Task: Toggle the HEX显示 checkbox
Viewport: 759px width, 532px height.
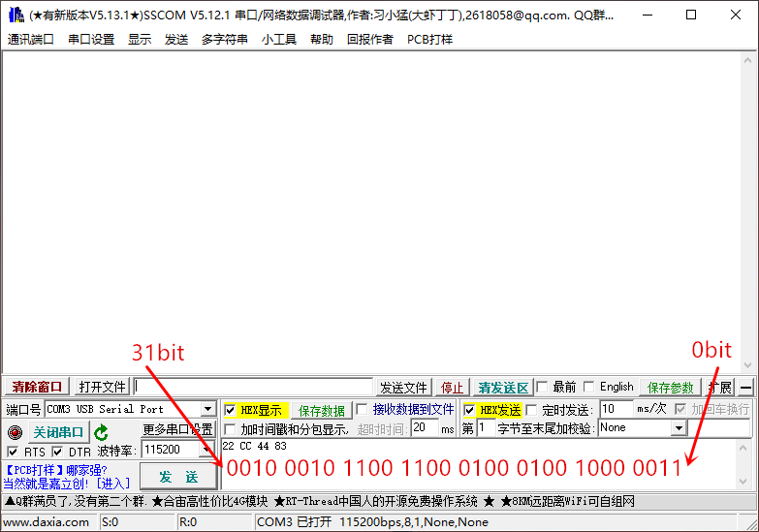Action: click(231, 410)
